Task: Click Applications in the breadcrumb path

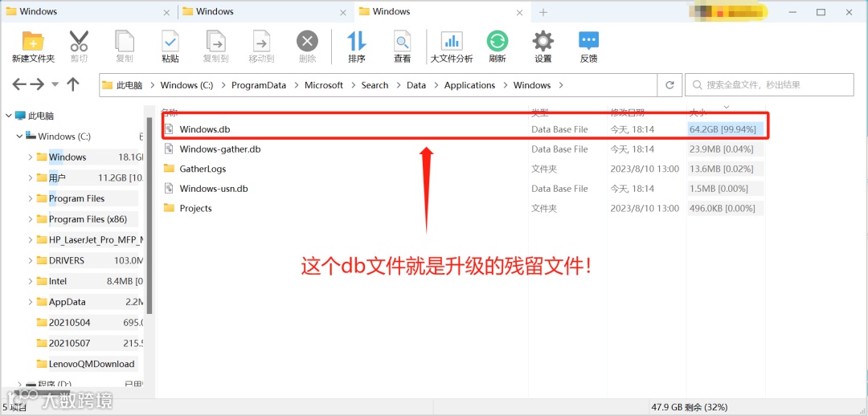Action: pos(469,85)
